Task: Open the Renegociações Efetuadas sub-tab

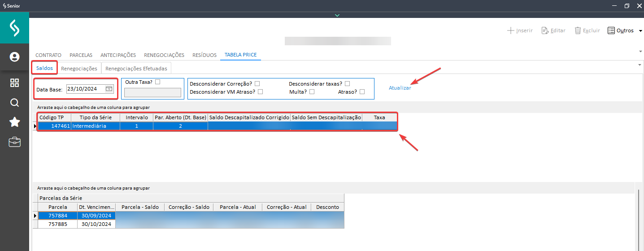Action: point(136,69)
